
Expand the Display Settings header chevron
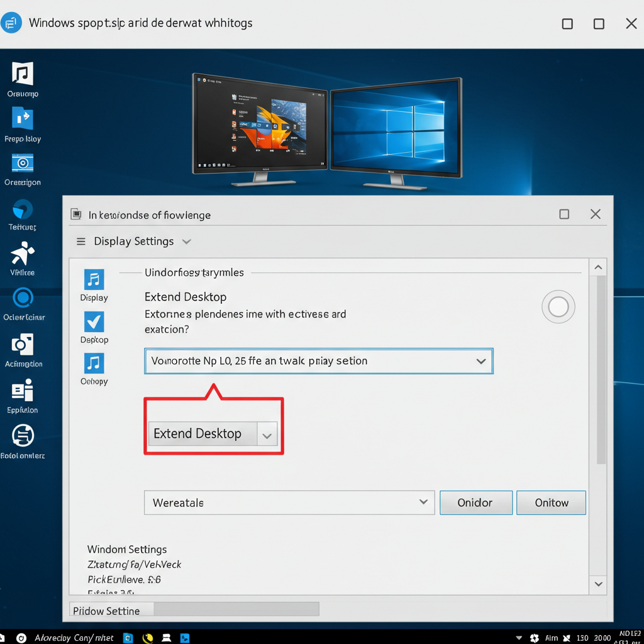click(186, 241)
